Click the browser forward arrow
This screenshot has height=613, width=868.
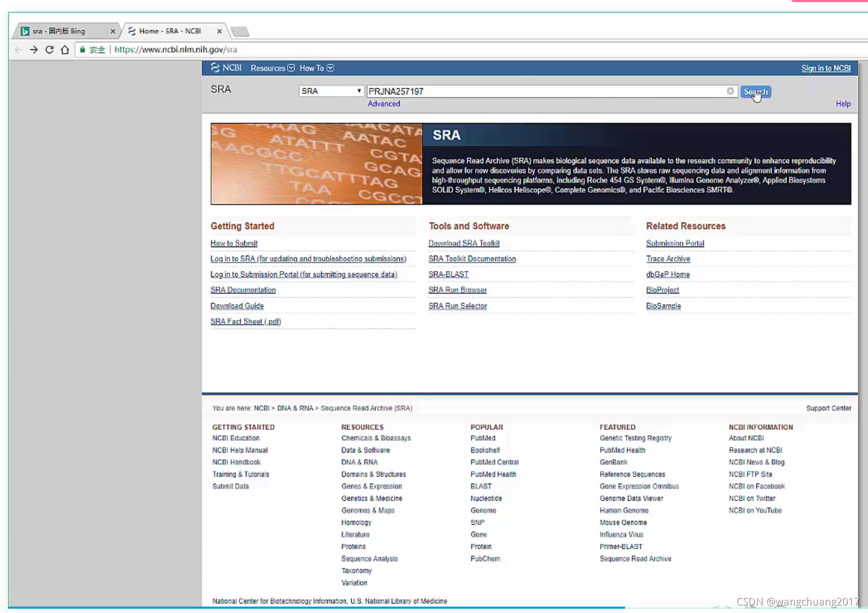(x=34, y=50)
